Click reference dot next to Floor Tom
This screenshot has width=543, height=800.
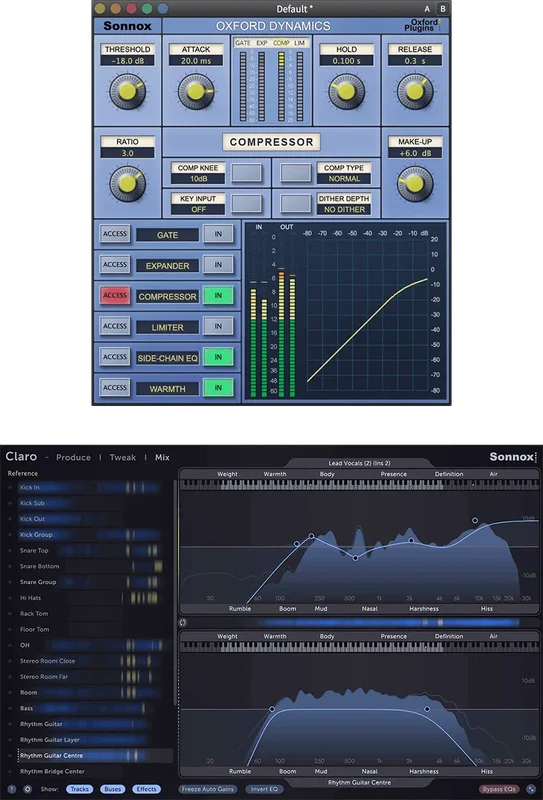[x=10, y=629]
